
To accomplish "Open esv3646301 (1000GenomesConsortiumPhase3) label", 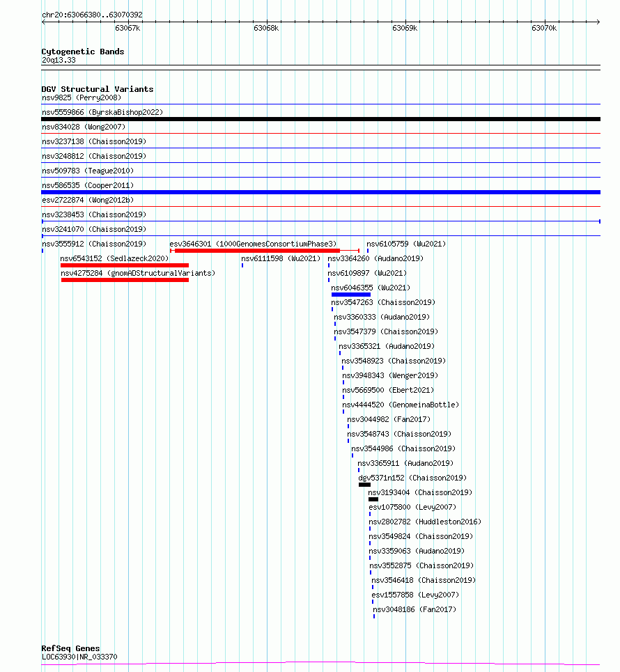I will [253, 244].
